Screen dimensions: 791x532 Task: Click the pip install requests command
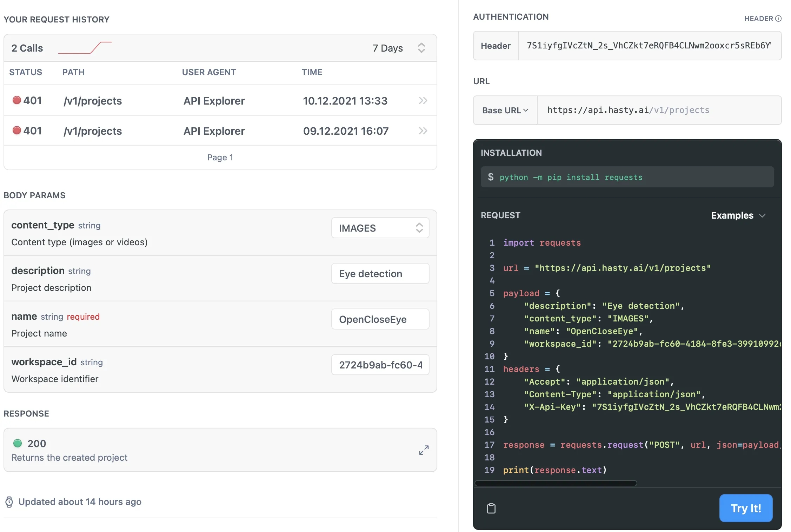571,177
